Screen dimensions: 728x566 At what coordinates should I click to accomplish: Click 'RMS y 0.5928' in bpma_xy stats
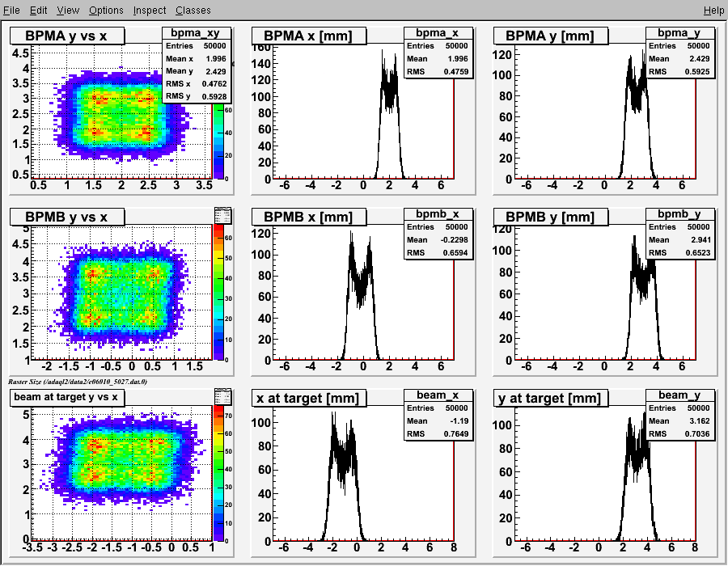coord(197,96)
